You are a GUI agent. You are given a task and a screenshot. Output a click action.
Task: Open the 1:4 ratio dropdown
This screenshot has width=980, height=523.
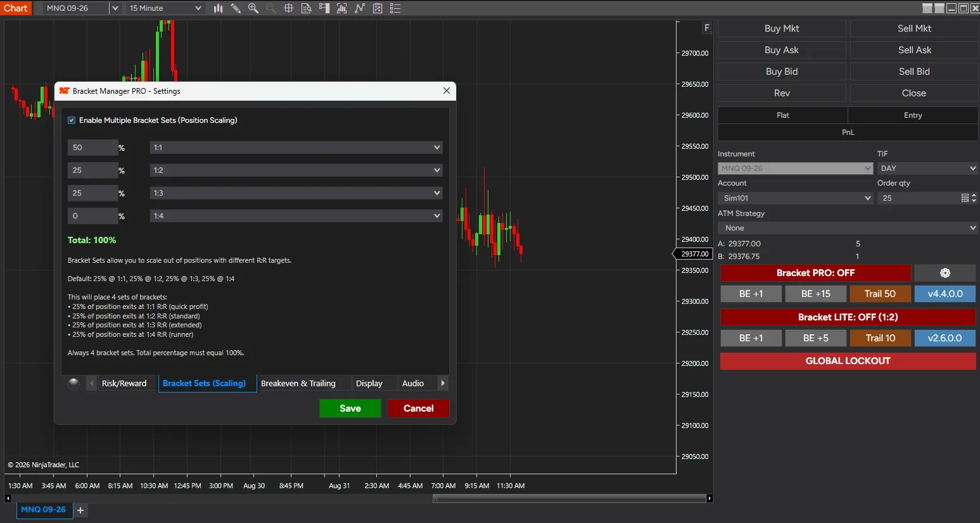tap(296, 216)
